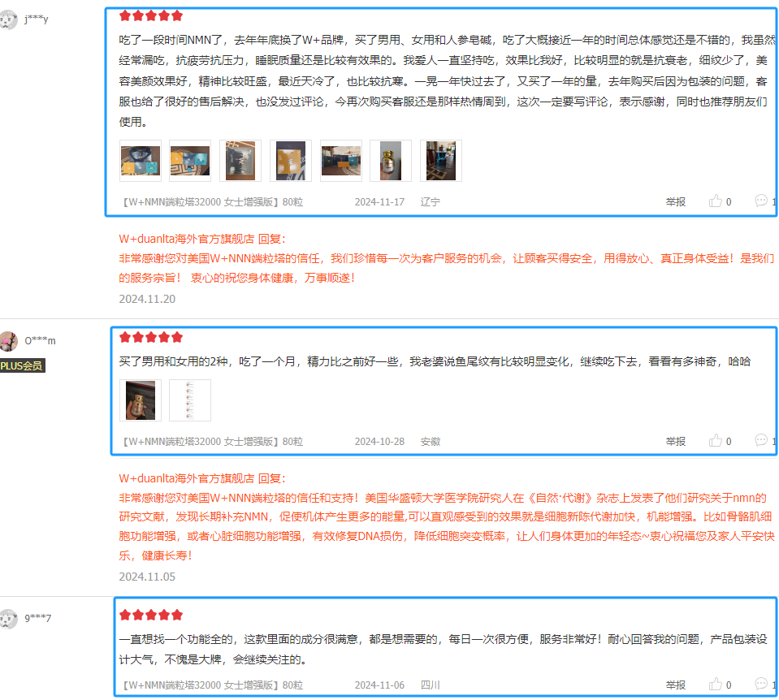Report the review from 辽宁
The image size is (779, 700).
click(x=676, y=201)
